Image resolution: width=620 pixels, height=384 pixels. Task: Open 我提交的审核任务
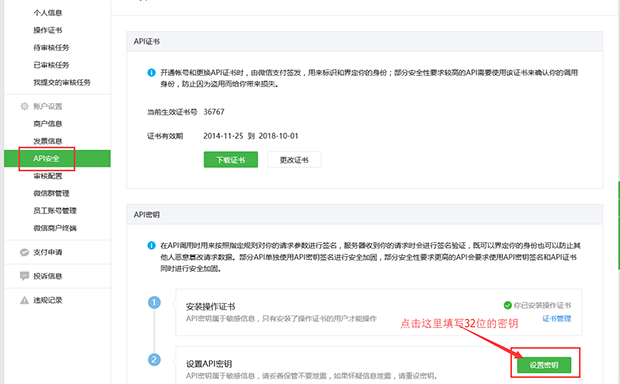click(x=62, y=82)
